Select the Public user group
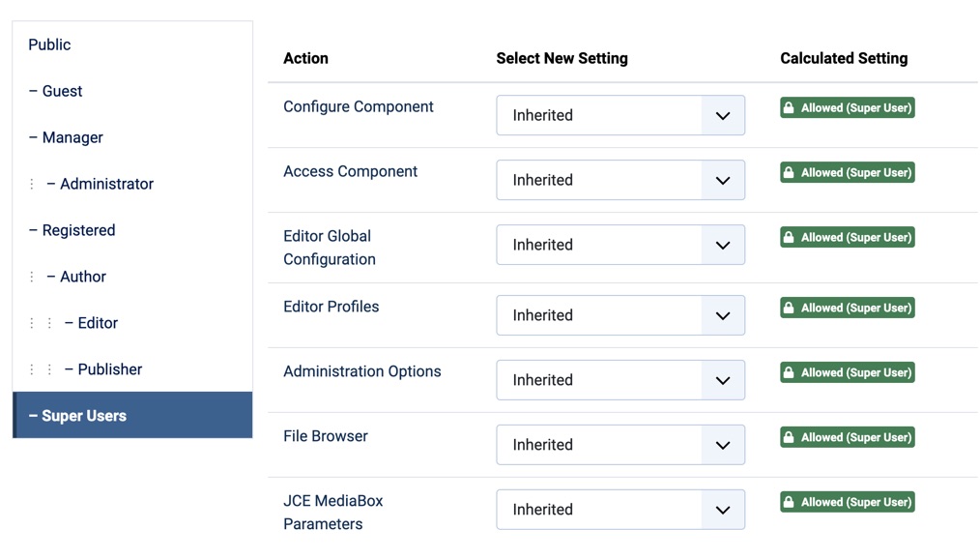Screen dimensions: 980x559 coord(50,44)
